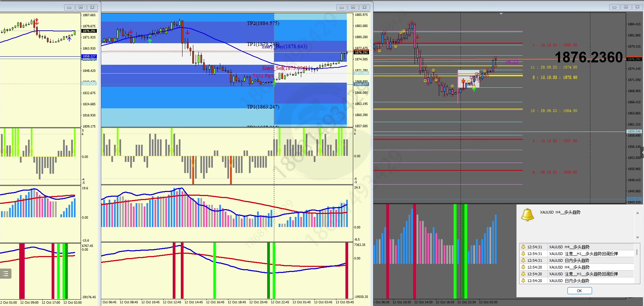Click OK in the XAUUSD alert dialog
This screenshot has width=644, height=306.
579,290
